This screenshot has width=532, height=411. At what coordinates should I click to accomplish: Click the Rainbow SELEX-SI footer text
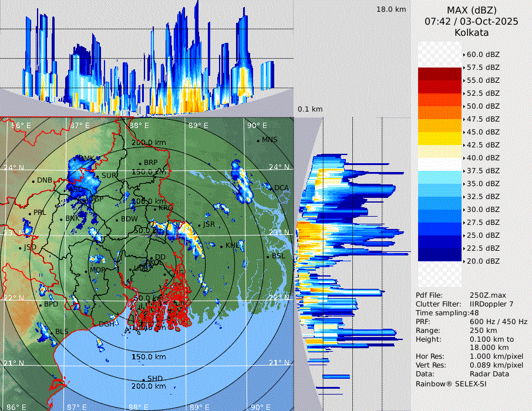(451, 383)
